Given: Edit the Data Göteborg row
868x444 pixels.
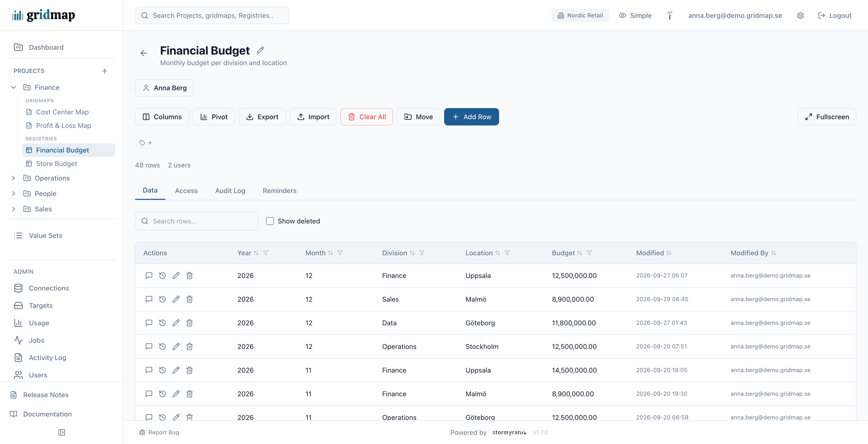Looking at the screenshot, I should pos(176,323).
